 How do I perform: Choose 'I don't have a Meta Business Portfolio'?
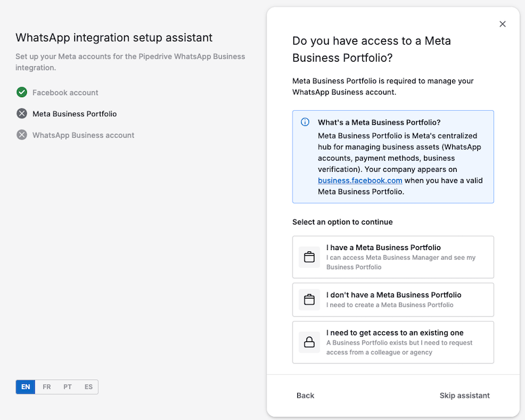click(393, 299)
